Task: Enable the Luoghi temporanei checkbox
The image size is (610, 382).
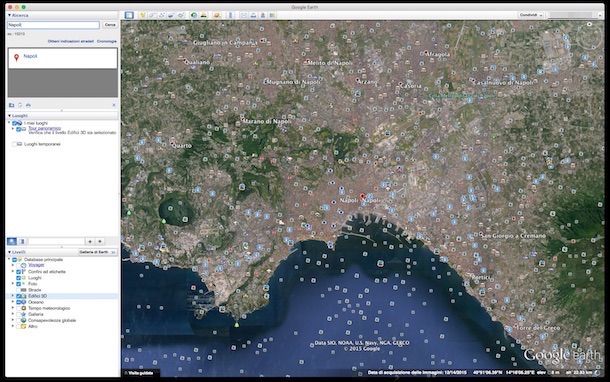Action: pos(14,144)
